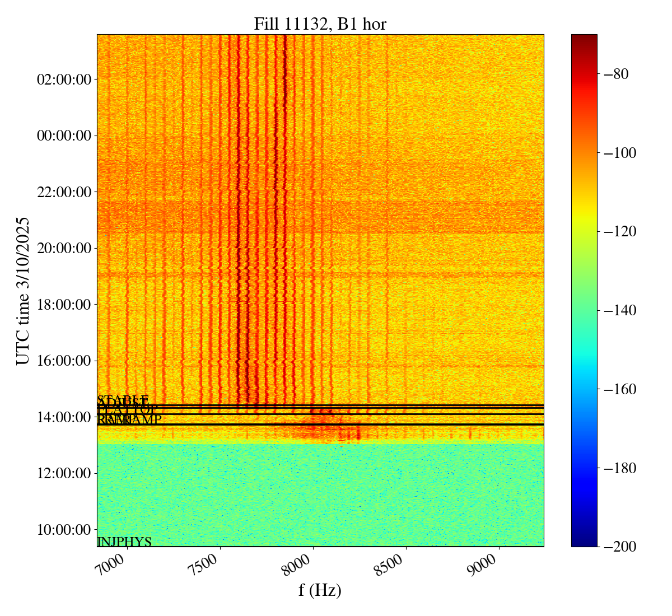Select the 22:00:00 tick on the time axis
Image resolution: width=672 pixels, height=616 pixels.
(64, 192)
